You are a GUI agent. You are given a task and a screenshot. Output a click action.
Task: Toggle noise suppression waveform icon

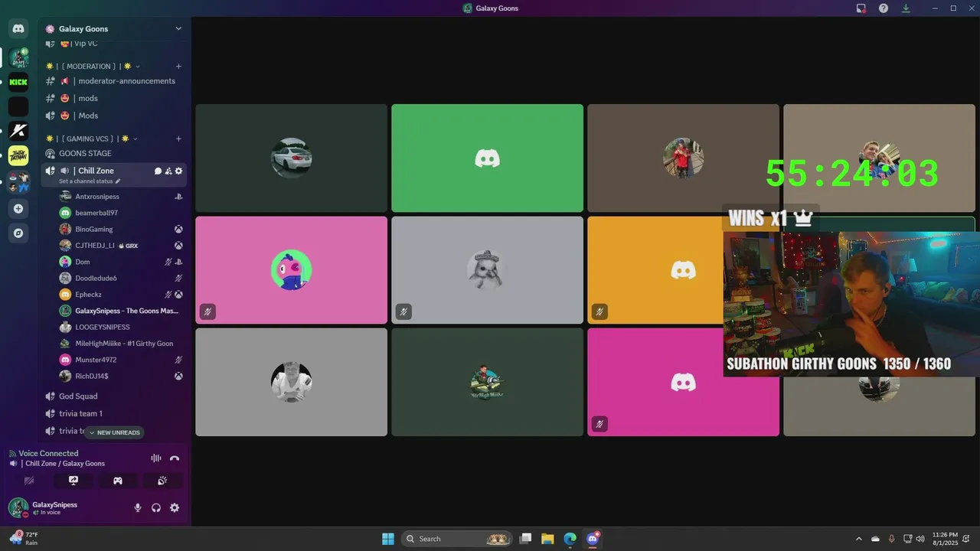[156, 458]
